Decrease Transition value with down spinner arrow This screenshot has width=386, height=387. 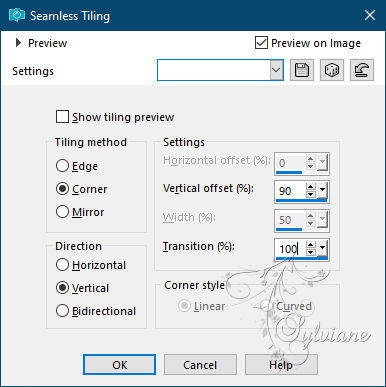(x=311, y=252)
